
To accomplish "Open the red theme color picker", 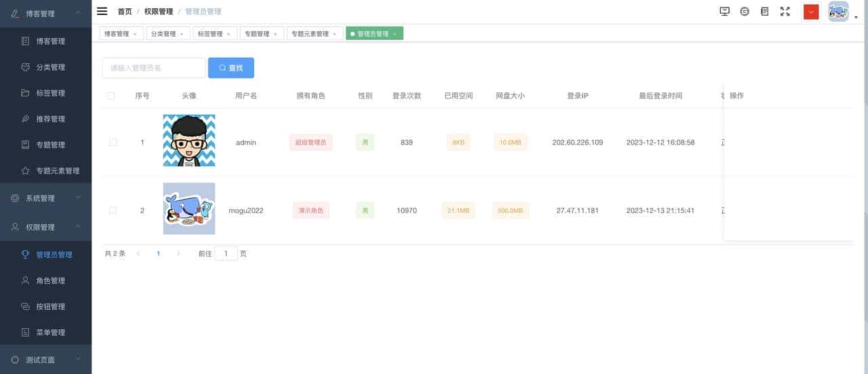I will click(x=811, y=12).
